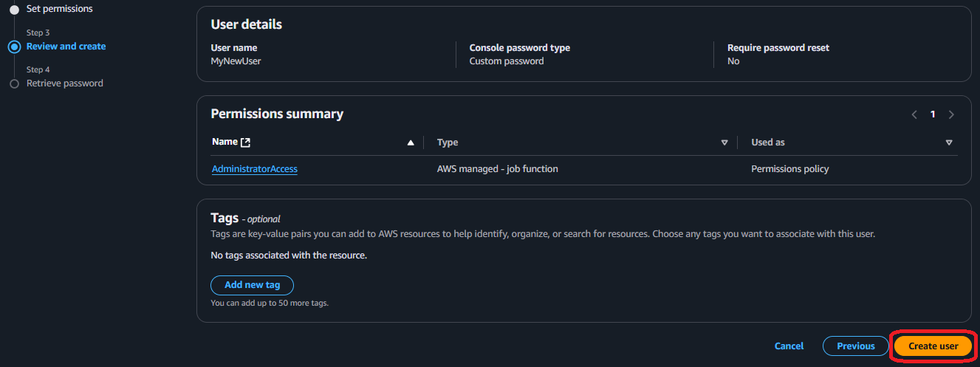Click the MyNewUser user name value
The image size is (980, 367).
pos(236,61)
